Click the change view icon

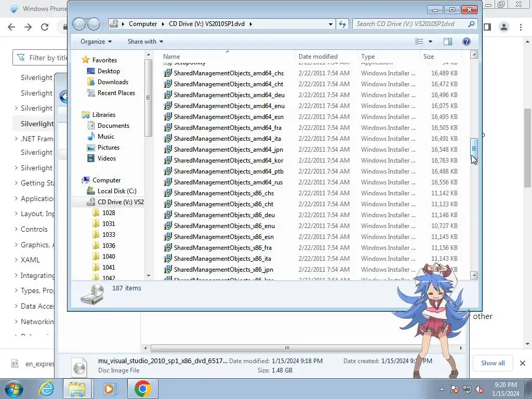pyautogui.click(x=419, y=42)
